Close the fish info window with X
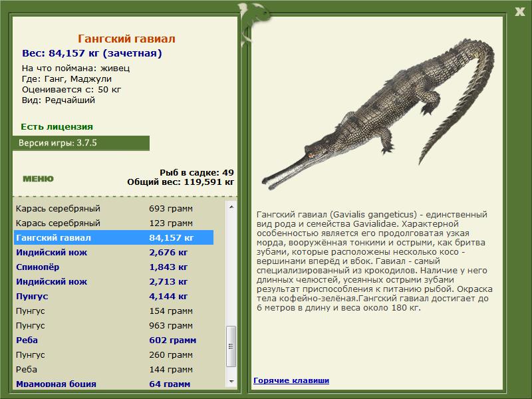The width and height of the screenshot is (532, 399). [519, 12]
